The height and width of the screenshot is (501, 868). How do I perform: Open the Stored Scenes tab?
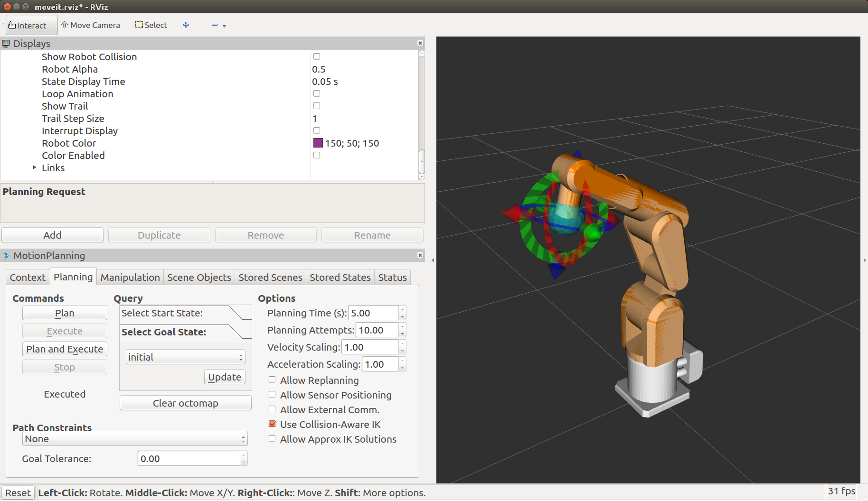point(270,277)
